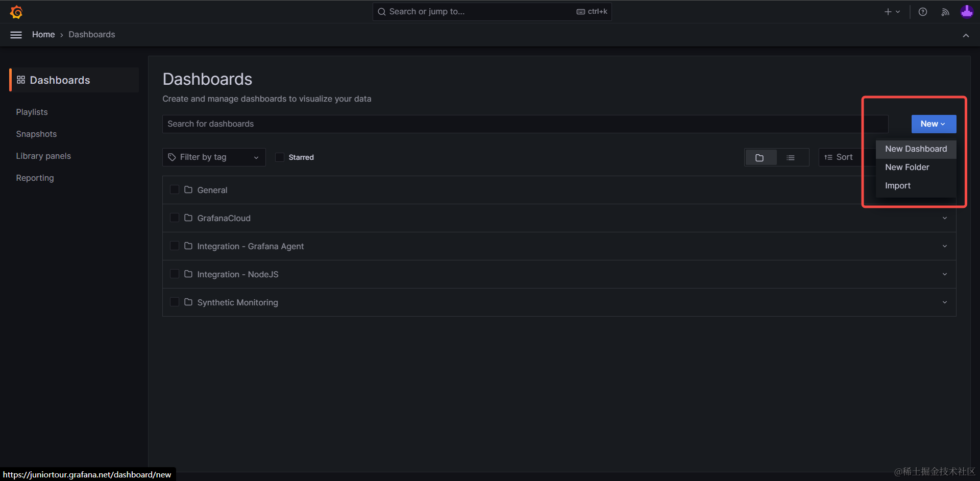Select Import from the New menu
This screenshot has height=481, width=980.
(x=897, y=186)
